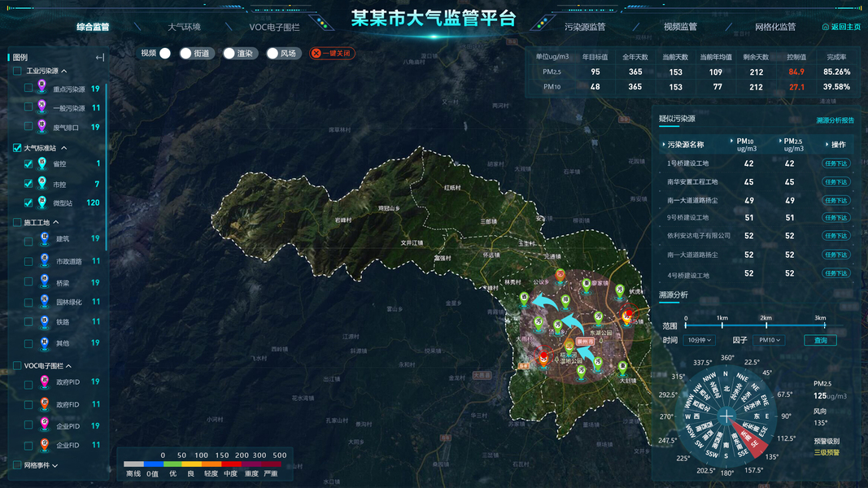Image resolution: width=868 pixels, height=488 pixels.
Task: Click the 查询 button
Action: pyautogui.click(x=820, y=340)
